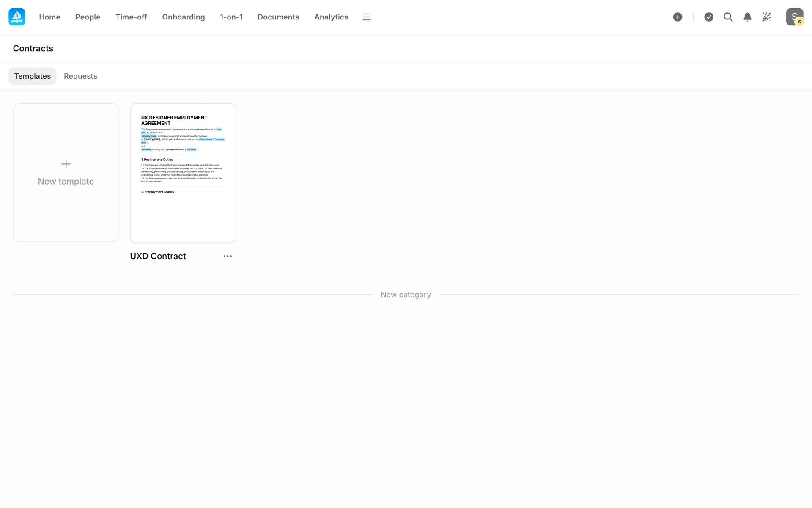Add a New category
Screen dimensions: 812x508
point(406,295)
